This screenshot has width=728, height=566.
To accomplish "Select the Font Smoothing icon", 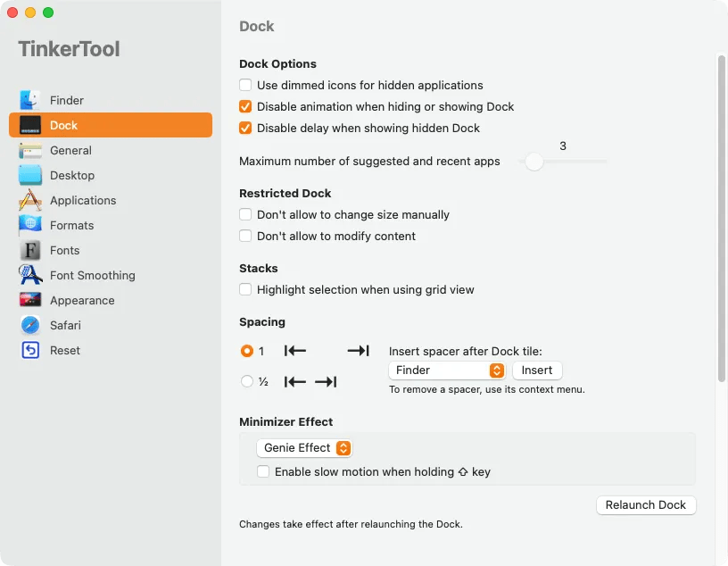I will click(x=31, y=275).
